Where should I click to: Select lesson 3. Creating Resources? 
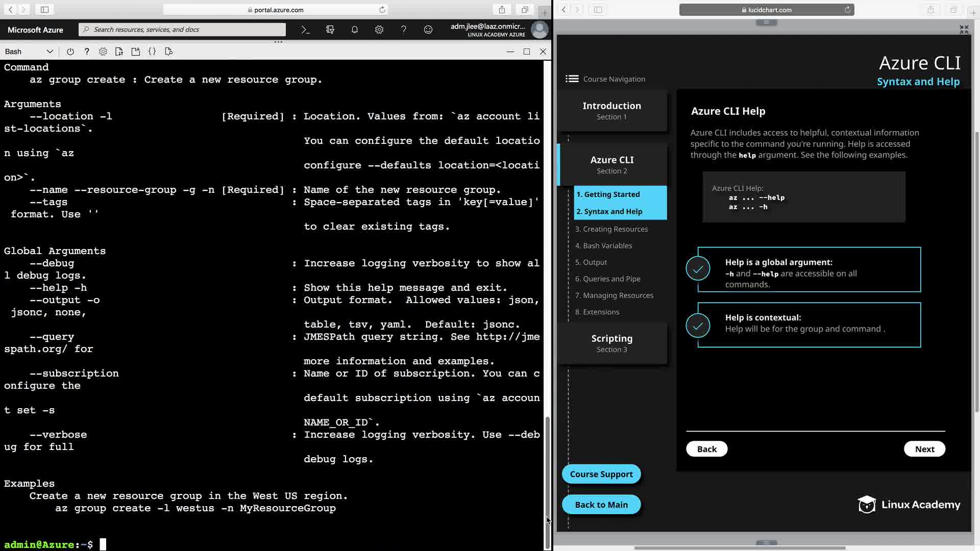click(611, 229)
